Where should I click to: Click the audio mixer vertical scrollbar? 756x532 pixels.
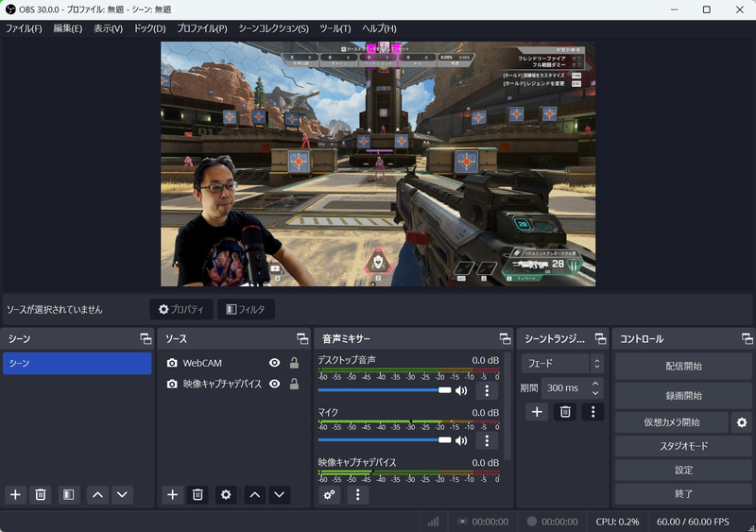click(x=507, y=406)
